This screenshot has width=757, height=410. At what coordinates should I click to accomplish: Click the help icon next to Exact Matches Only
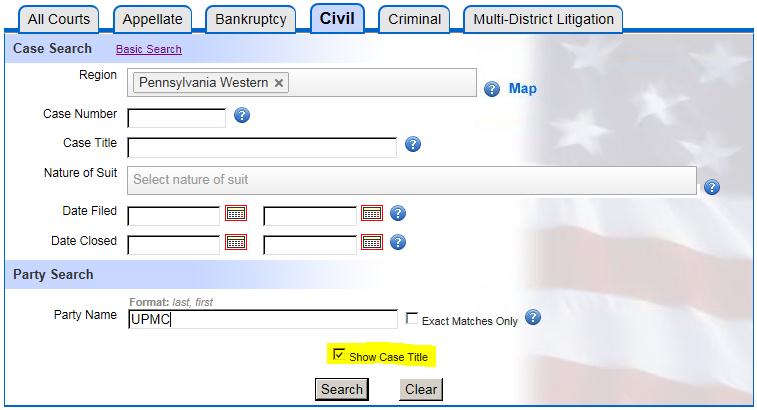pyautogui.click(x=533, y=318)
